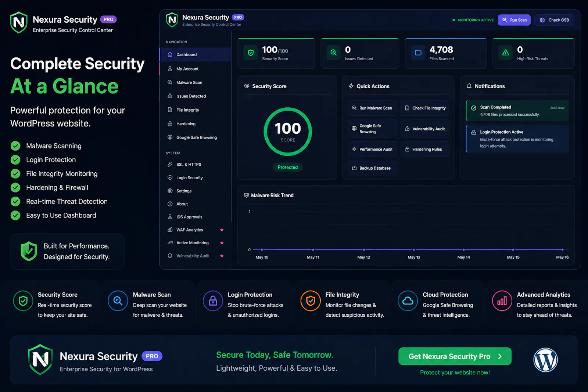Click the green check beside Login Protection
Image resolution: width=588 pixels, height=392 pixels.
[x=15, y=160]
